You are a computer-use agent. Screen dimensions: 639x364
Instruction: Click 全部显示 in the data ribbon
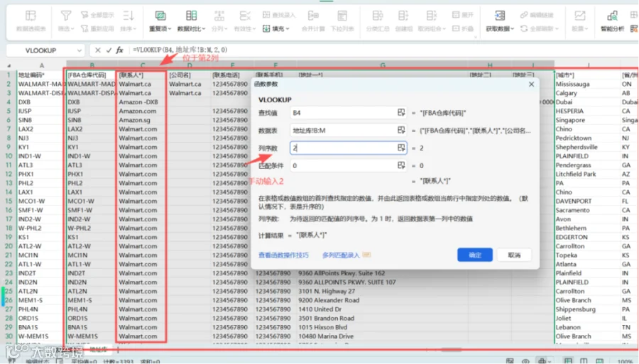point(97,15)
